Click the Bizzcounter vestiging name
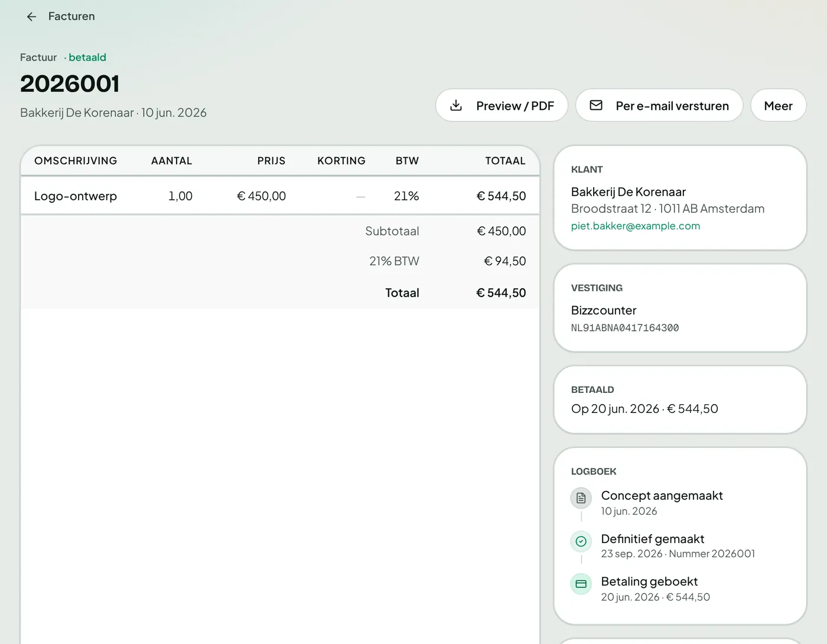The image size is (827, 644). tap(603, 310)
